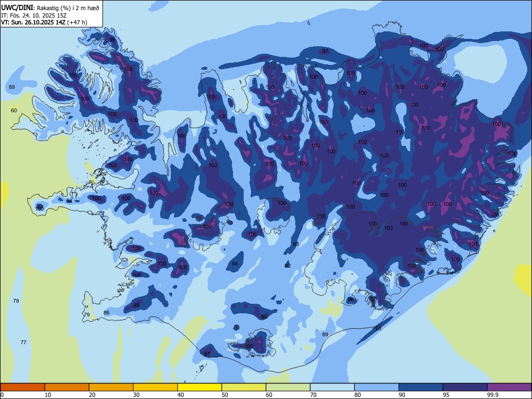Select the 30–40 golden legend swatch
Viewport: 532px width, 399px height.
click(155, 387)
